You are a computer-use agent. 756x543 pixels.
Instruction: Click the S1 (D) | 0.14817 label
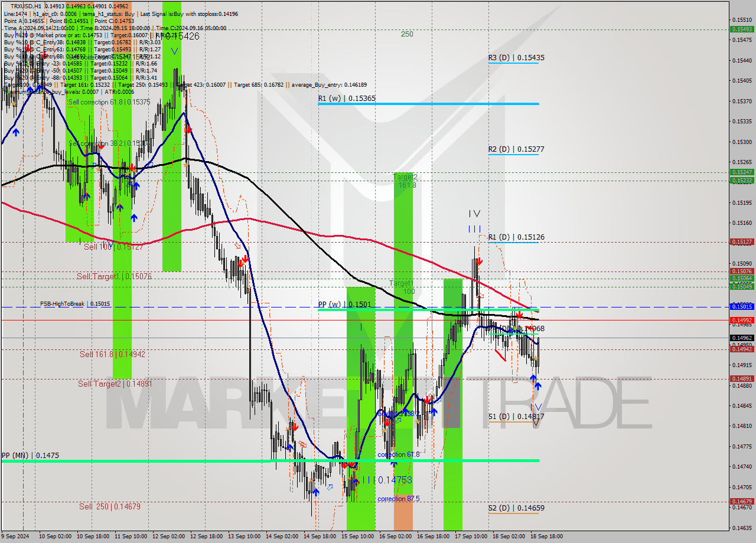tap(516, 416)
